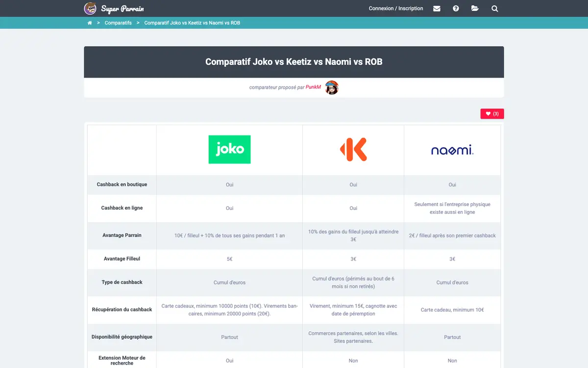This screenshot has height=368, width=588.
Task: Click the Naomi logo
Action: point(452,150)
